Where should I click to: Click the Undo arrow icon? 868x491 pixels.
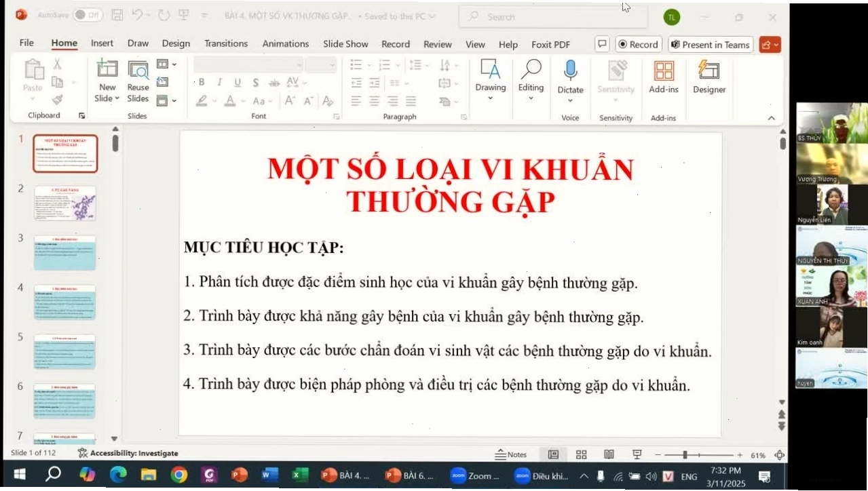pos(138,15)
